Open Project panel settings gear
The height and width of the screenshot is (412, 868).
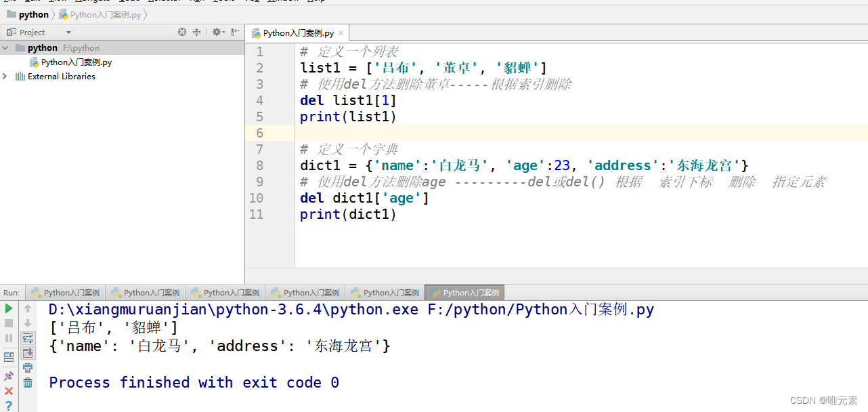[x=217, y=31]
